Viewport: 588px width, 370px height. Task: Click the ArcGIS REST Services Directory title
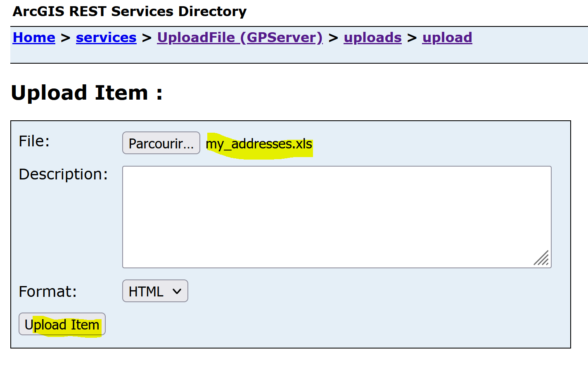pyautogui.click(x=130, y=12)
